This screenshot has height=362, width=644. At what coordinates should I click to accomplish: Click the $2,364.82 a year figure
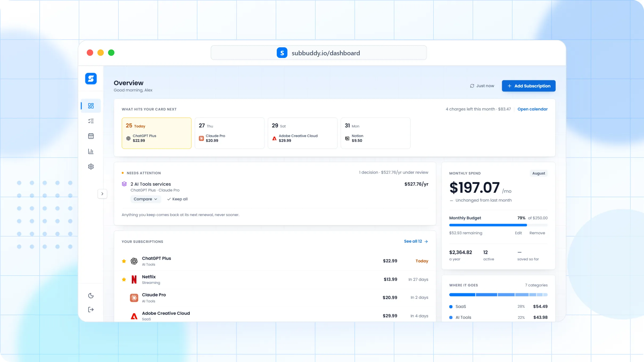(x=460, y=252)
